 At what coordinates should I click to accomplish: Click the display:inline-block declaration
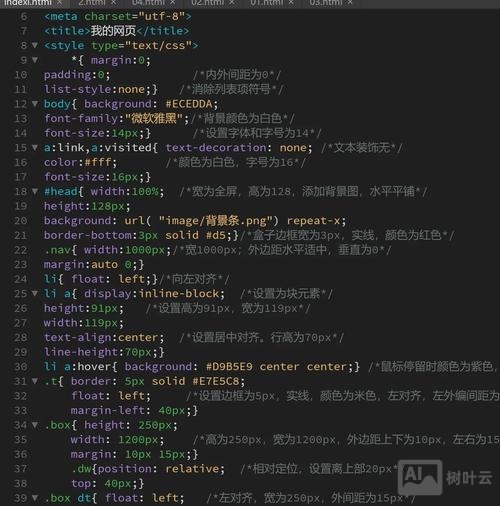(155, 294)
